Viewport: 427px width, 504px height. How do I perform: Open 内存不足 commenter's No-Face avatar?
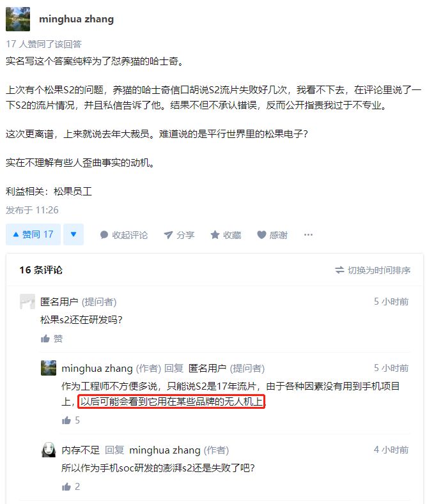49,450
